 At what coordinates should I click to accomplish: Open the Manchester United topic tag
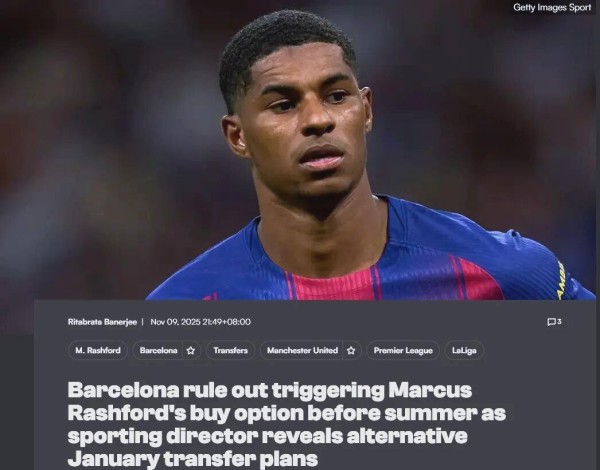[x=302, y=350]
